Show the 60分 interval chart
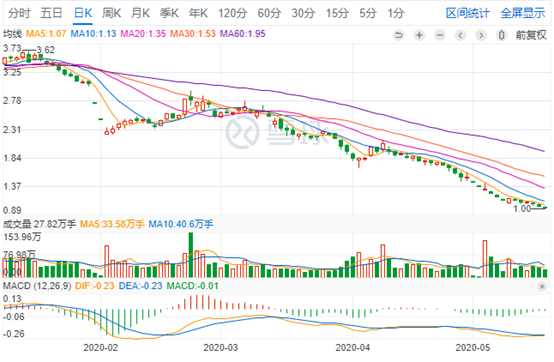This screenshot has width=554, height=362. (x=269, y=13)
